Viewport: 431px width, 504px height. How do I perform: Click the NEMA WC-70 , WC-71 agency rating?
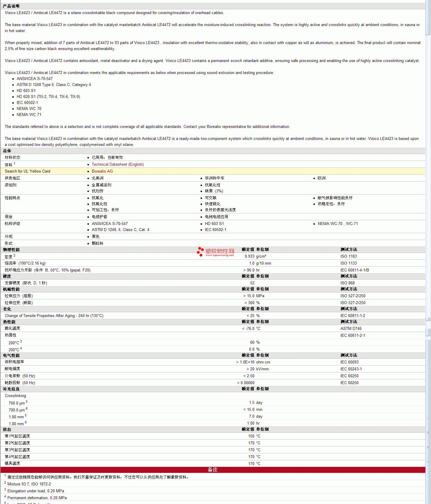(338, 224)
